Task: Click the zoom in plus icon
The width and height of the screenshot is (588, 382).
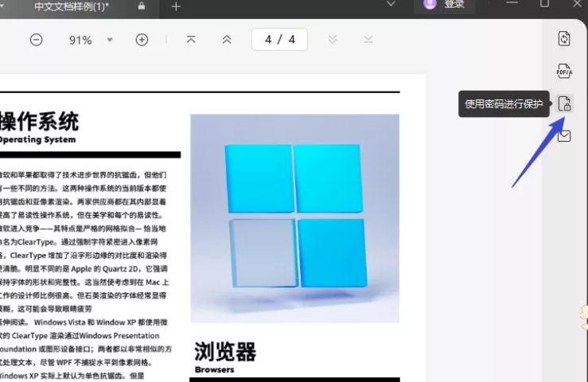Action: pos(142,40)
